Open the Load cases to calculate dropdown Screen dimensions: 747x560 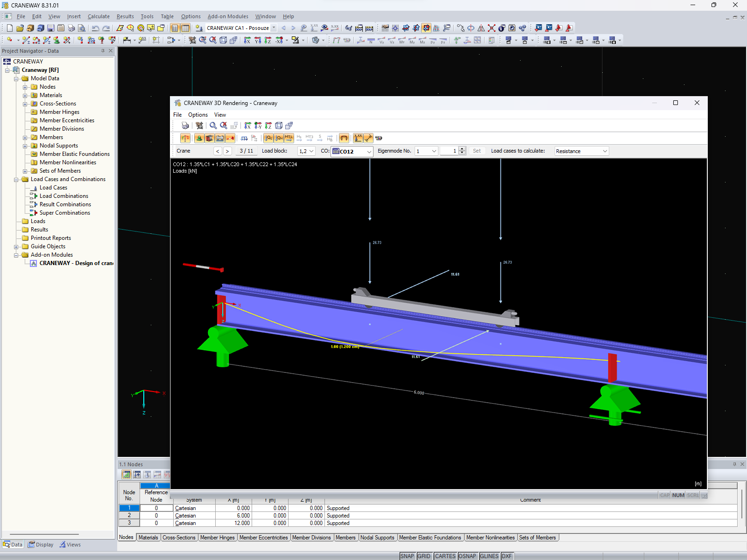[x=582, y=151]
